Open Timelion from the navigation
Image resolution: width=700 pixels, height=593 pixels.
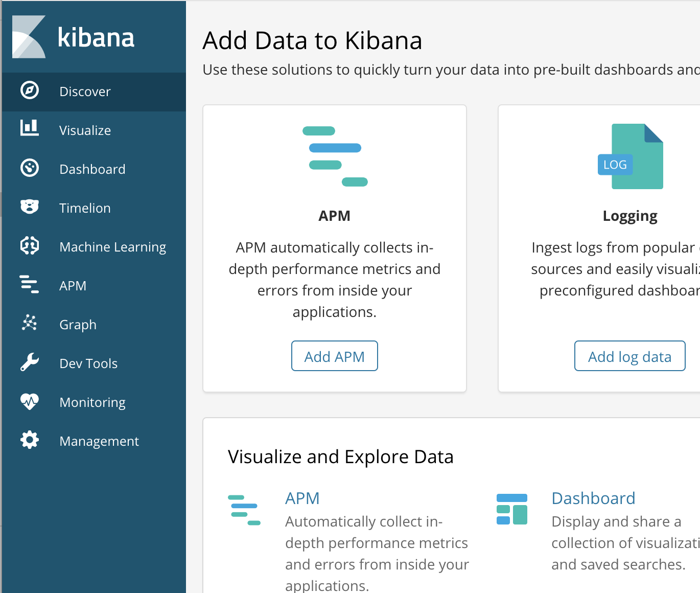pyautogui.click(x=85, y=208)
